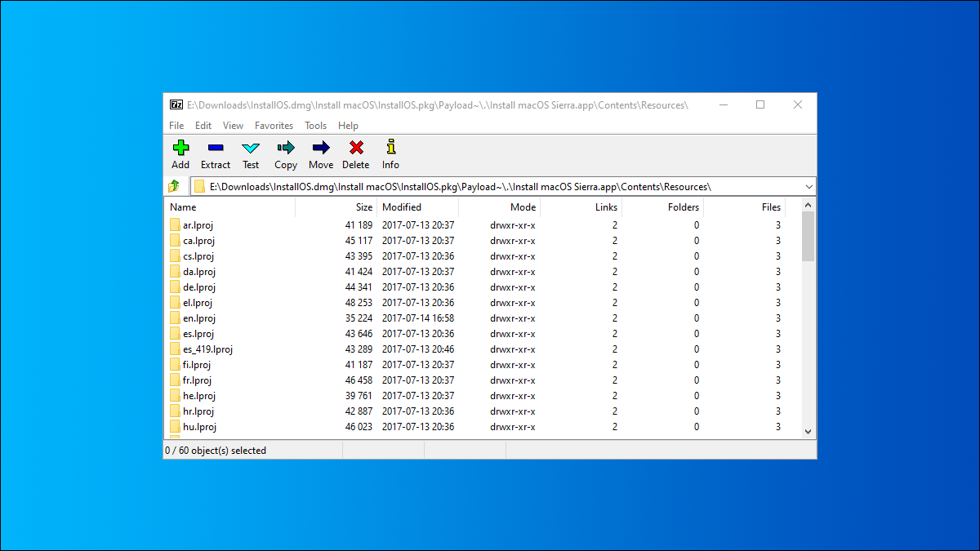980x551 pixels.
Task: Open the File menu
Action: (x=176, y=126)
